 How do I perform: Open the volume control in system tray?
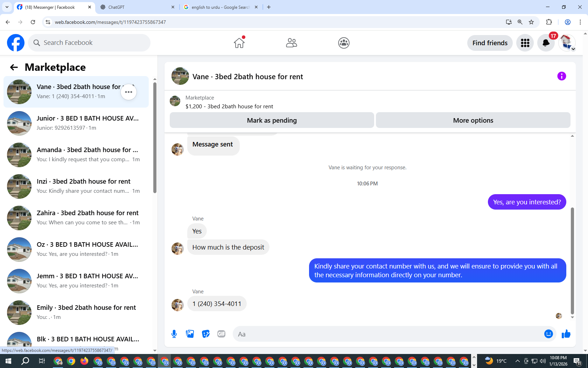pos(543,361)
